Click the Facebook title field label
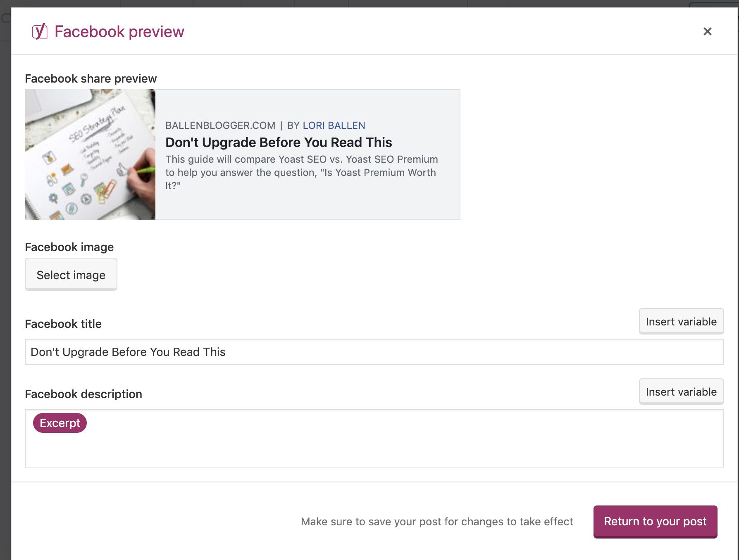This screenshot has height=560, width=739. coord(63,324)
